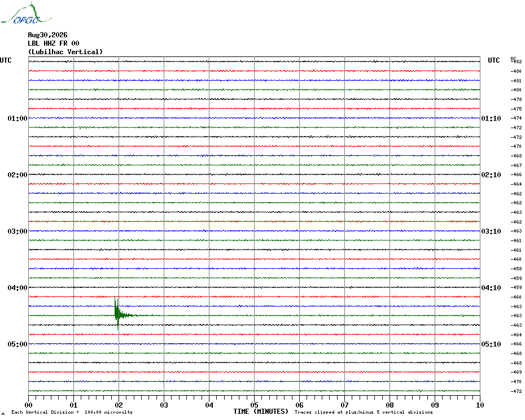
Task: Click the '03' minute tick label
Action: (164, 405)
